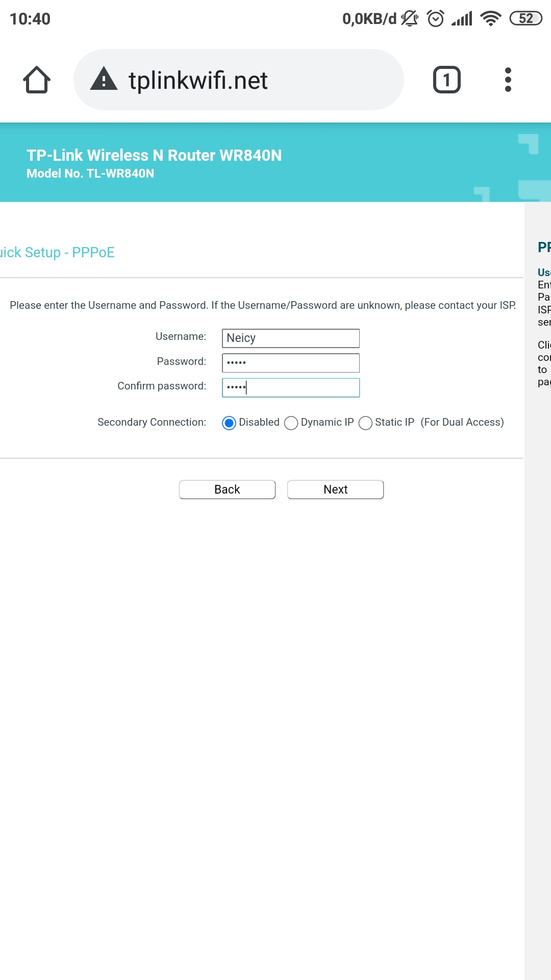551x980 pixels.
Task: Tap the Confirm password label
Action: 162,386
